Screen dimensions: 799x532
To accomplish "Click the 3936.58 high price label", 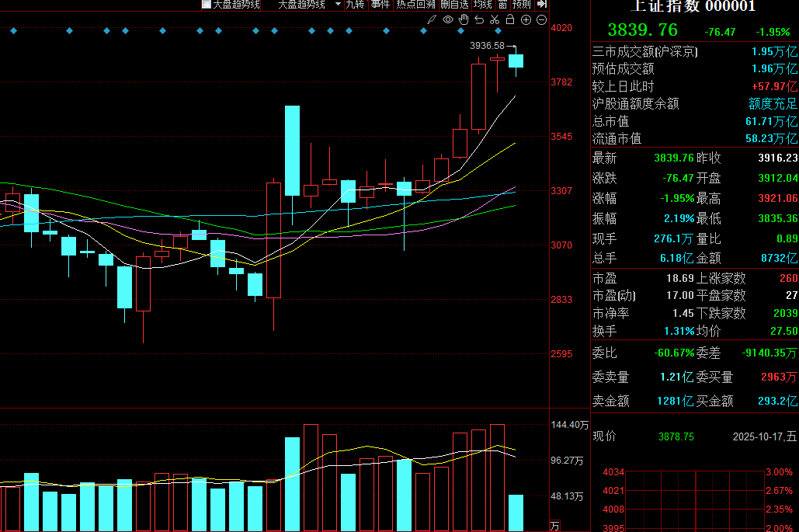I will point(487,46).
